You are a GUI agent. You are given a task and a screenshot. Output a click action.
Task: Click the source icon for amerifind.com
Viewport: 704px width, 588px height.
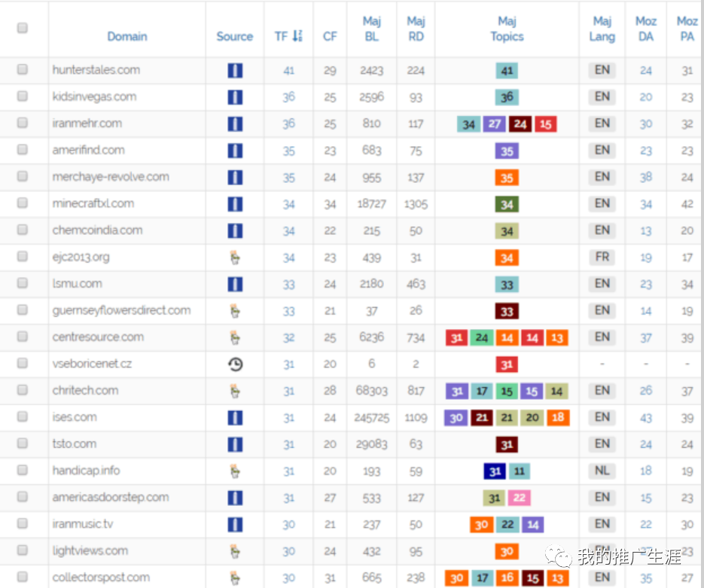pos(235,151)
